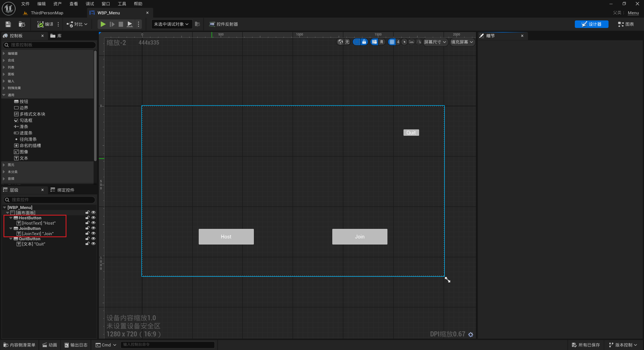The width and height of the screenshot is (644, 350).
Task: Select the 进度条 progress bar widget
Action: pyautogui.click(x=23, y=133)
